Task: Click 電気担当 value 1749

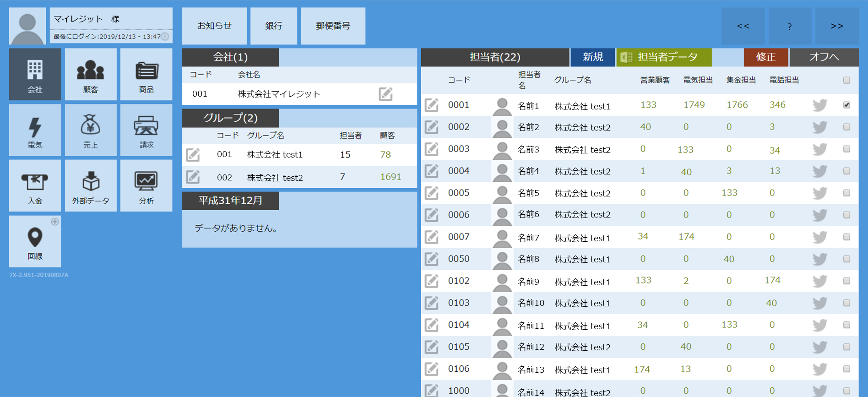Action: 694,105
